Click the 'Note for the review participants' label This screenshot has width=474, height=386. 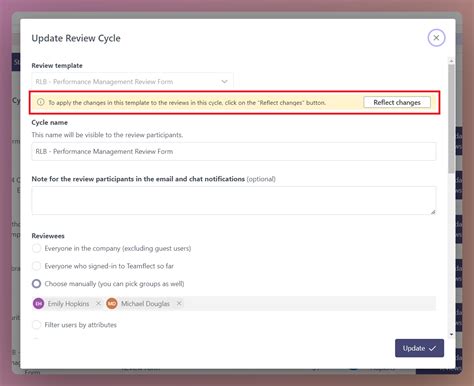(x=138, y=179)
